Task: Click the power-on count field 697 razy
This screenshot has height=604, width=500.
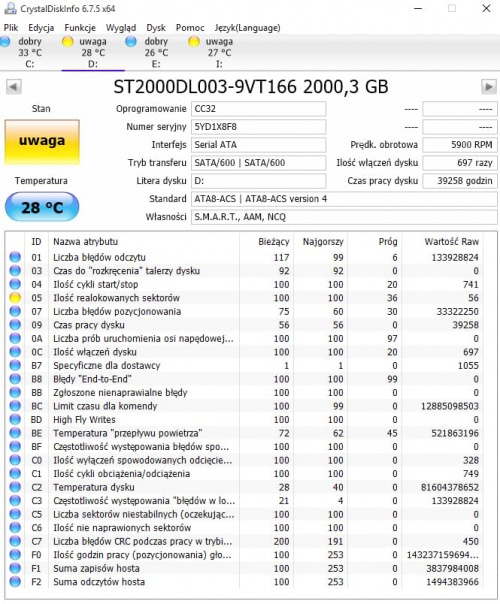Action: (460, 163)
